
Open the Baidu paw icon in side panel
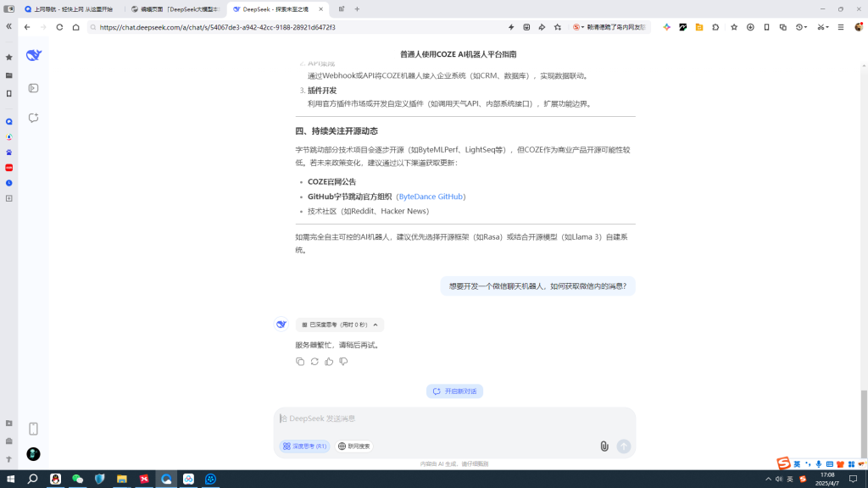click(x=8, y=152)
